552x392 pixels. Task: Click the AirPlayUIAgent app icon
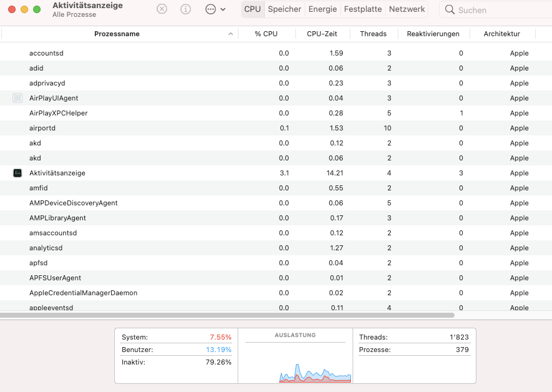click(x=17, y=98)
